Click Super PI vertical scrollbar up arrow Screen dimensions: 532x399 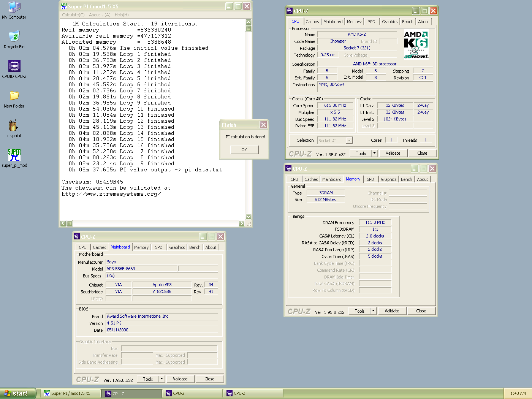click(x=249, y=22)
